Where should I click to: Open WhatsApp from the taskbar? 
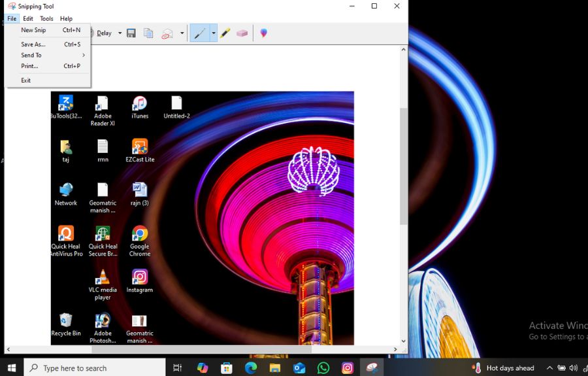coord(323,367)
